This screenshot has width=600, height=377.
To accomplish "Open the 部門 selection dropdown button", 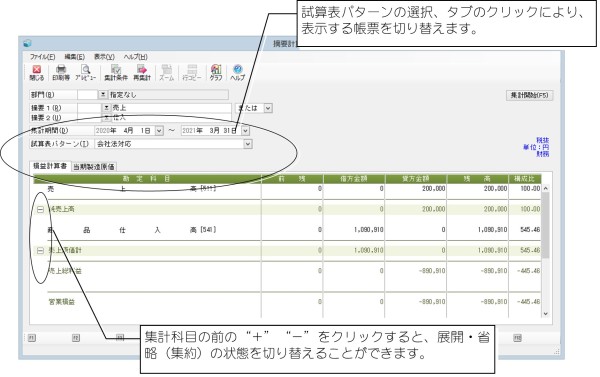I will [103, 94].
